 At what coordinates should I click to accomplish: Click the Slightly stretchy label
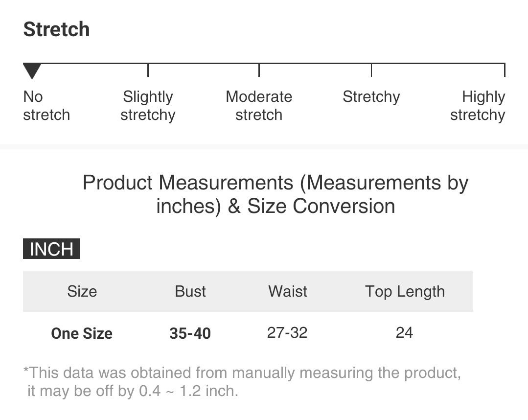tap(148, 106)
